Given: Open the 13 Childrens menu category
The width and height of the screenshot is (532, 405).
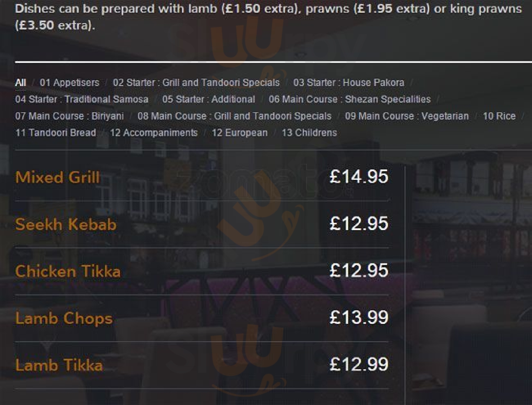Looking at the screenshot, I should click(x=309, y=133).
